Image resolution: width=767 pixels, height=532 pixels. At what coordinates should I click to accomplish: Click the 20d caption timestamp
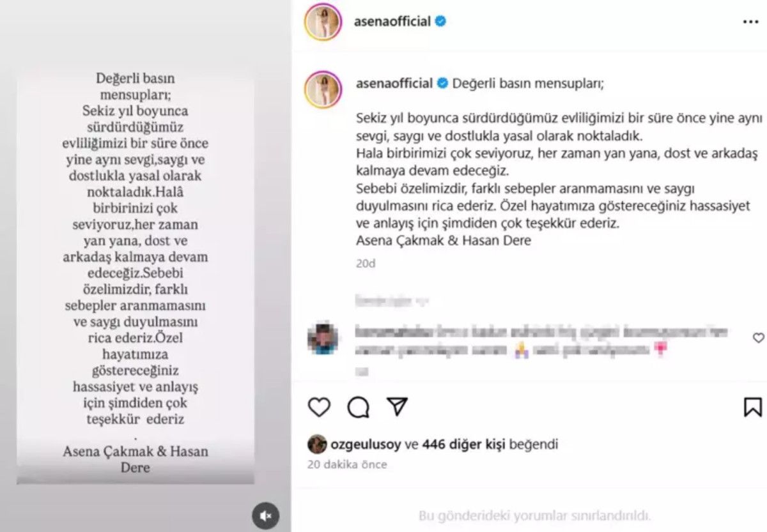pyautogui.click(x=365, y=263)
